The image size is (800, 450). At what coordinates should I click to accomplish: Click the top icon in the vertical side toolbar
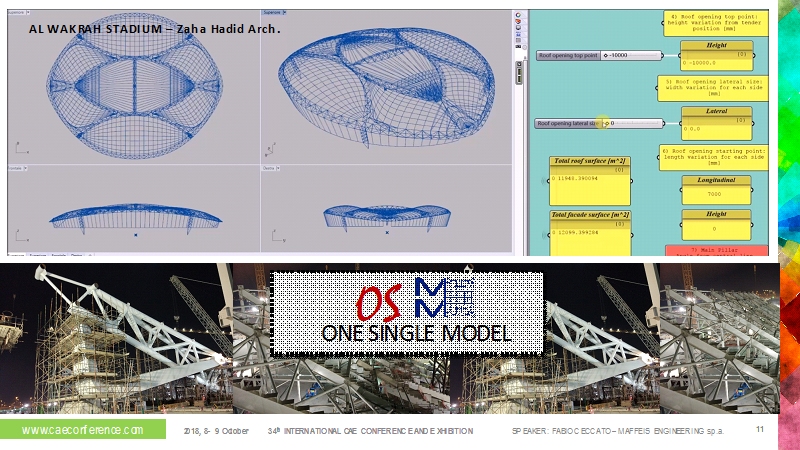coord(518,15)
